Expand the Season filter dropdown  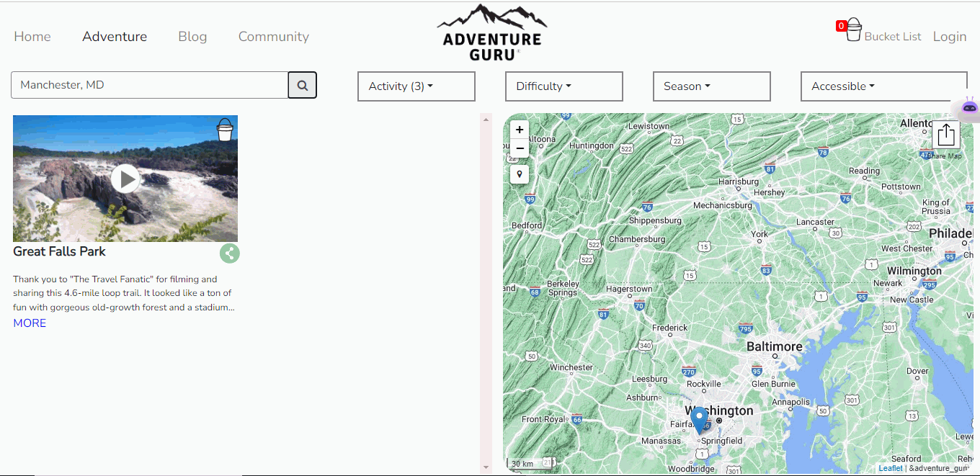coord(711,86)
